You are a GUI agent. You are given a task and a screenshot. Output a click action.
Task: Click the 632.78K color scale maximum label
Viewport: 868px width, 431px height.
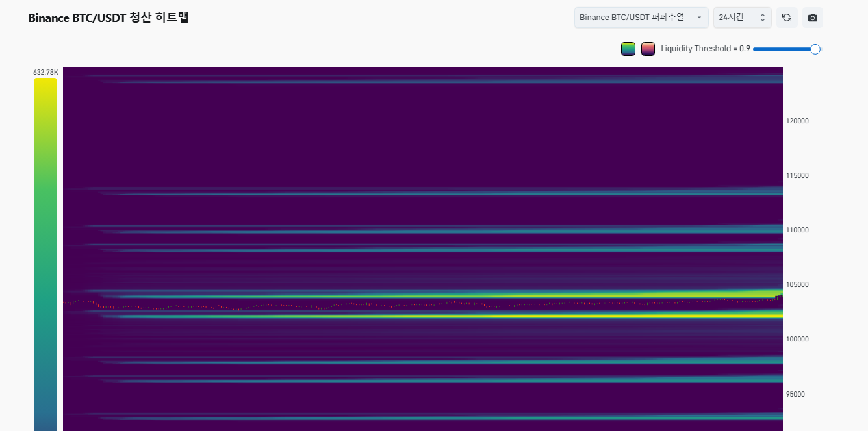(x=45, y=72)
